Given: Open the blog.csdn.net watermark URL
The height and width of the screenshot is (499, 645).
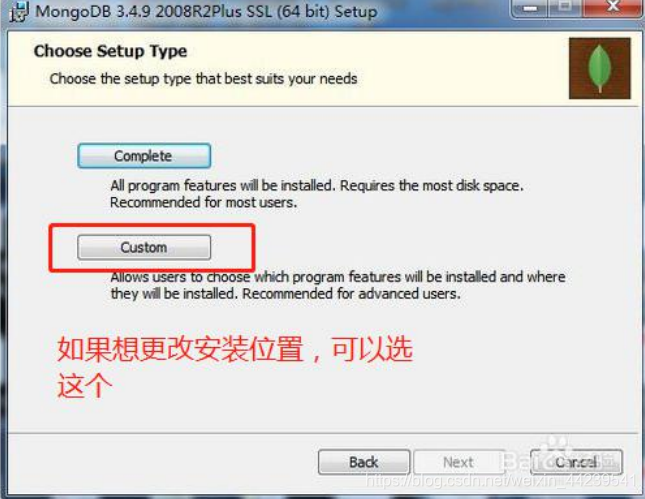Looking at the screenshot, I should pos(501,480).
